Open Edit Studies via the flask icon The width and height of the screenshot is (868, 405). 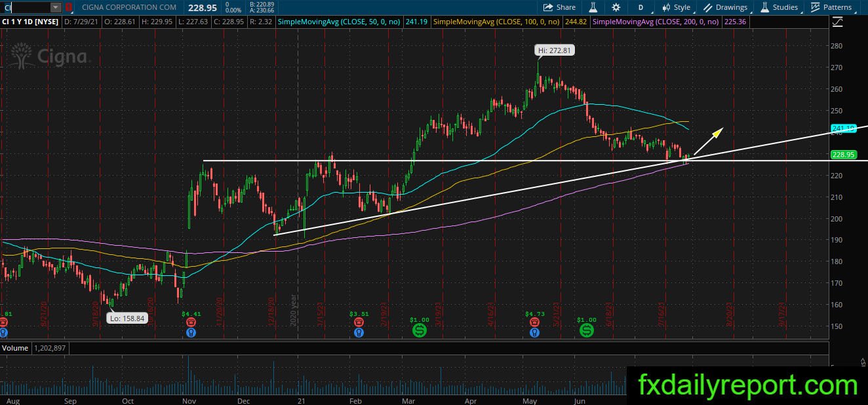tap(593, 7)
